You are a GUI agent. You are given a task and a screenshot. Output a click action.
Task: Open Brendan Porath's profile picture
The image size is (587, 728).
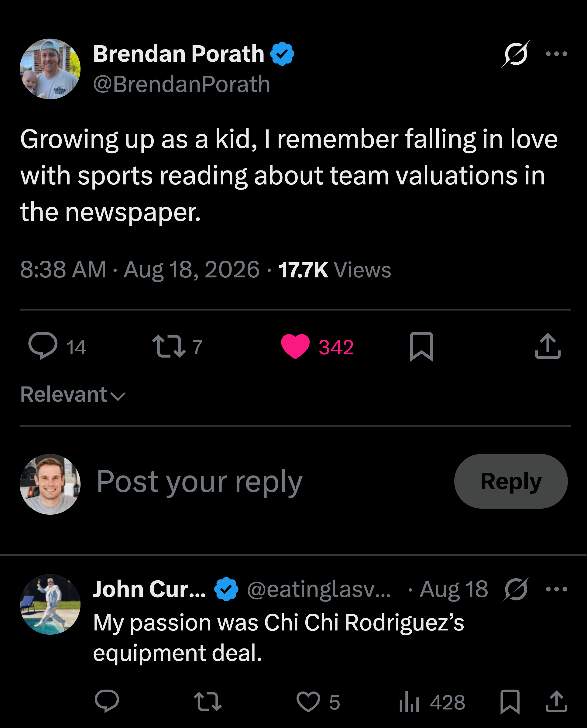pyautogui.click(x=50, y=69)
